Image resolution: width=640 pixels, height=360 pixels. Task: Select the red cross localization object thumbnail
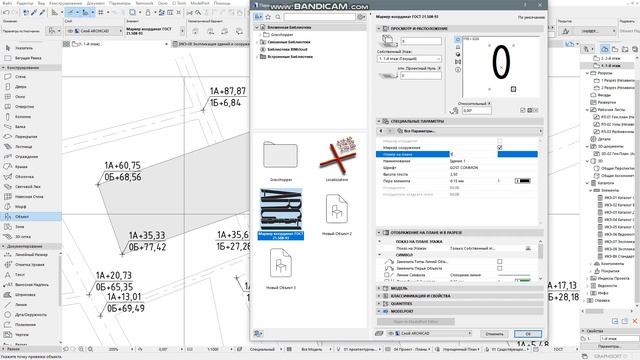click(337, 159)
